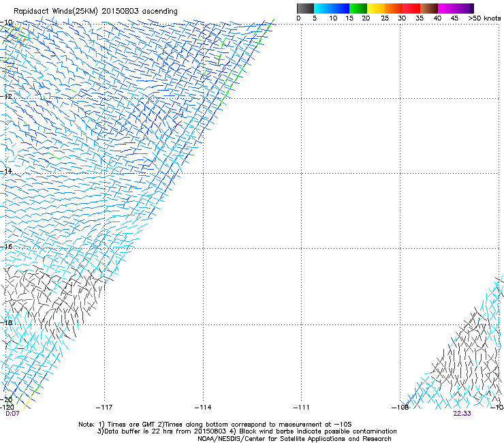The height and width of the screenshot is (443, 504).
Task: Click the purple '0:07' swath time label
Action: pos(12,414)
